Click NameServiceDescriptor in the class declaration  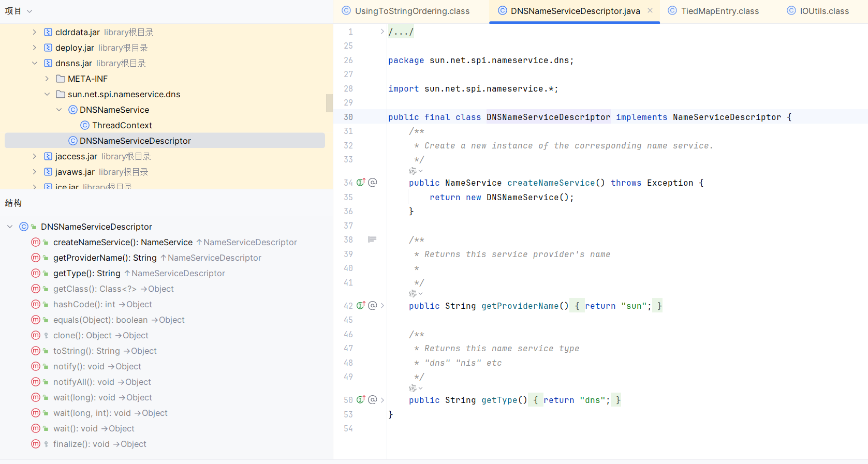(x=727, y=117)
